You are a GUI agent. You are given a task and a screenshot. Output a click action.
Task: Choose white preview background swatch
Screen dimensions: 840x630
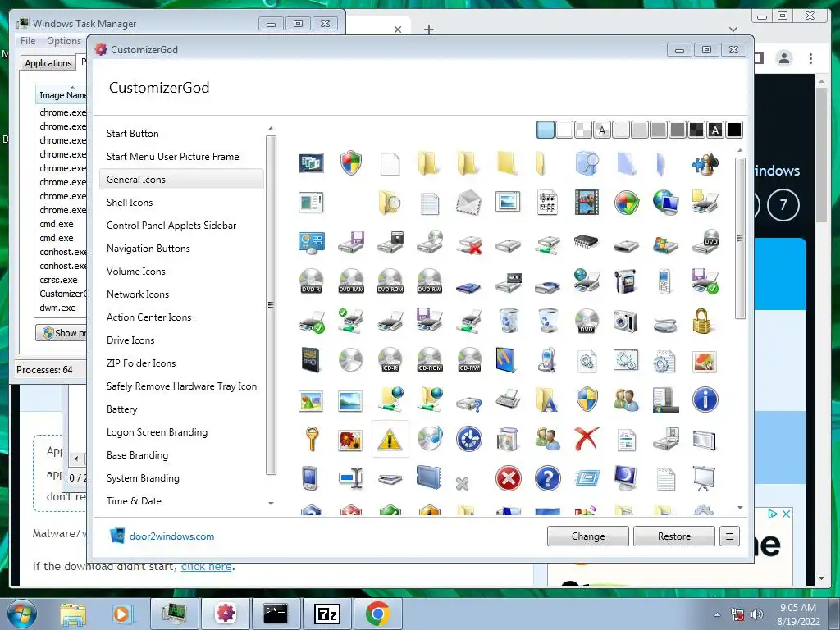point(564,130)
